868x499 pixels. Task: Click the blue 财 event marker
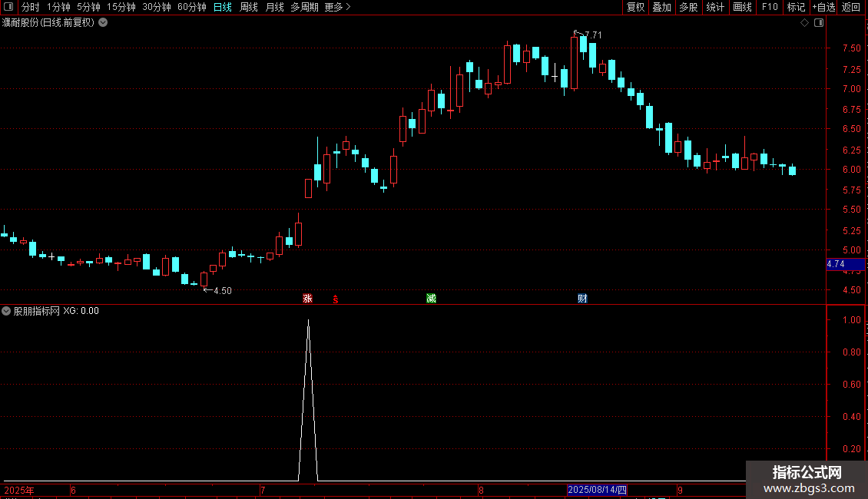point(582,298)
